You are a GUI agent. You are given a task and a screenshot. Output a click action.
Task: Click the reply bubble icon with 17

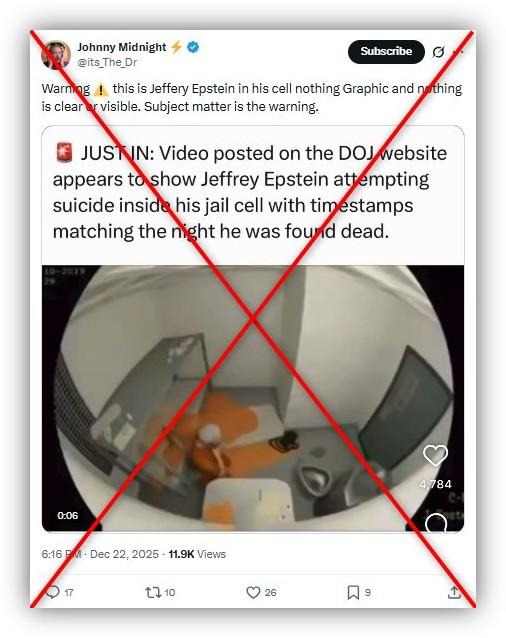click(x=53, y=592)
